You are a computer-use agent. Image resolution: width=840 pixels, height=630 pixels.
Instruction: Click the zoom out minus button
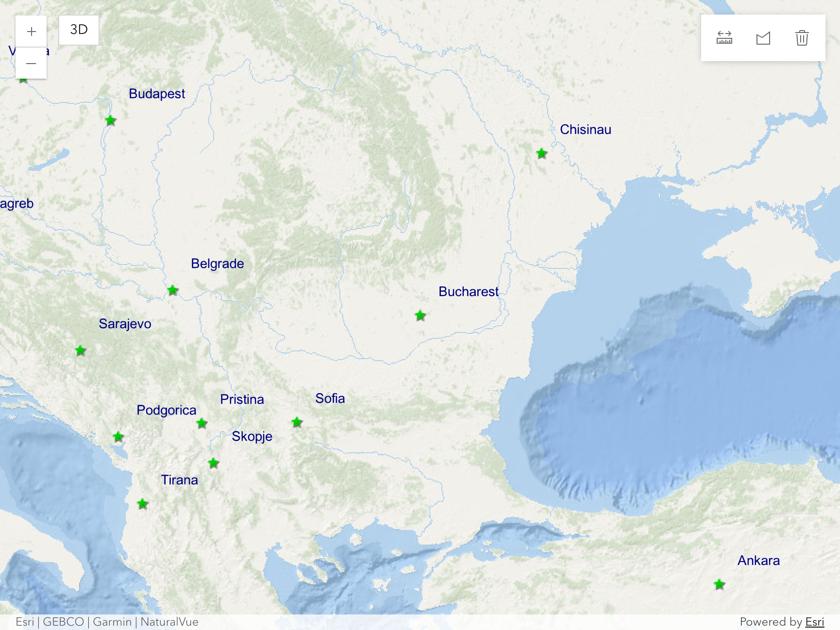(31, 63)
